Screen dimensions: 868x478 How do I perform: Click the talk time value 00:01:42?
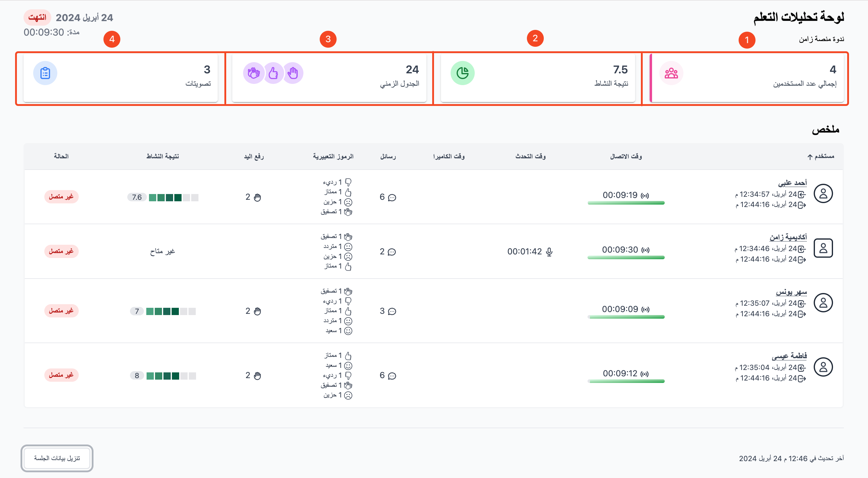tap(524, 252)
